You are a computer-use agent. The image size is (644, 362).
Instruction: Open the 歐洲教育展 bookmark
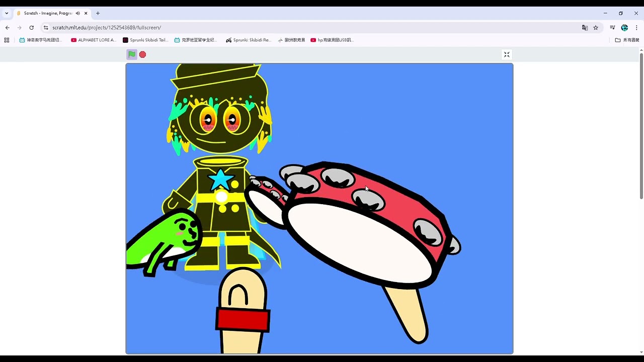point(291,40)
